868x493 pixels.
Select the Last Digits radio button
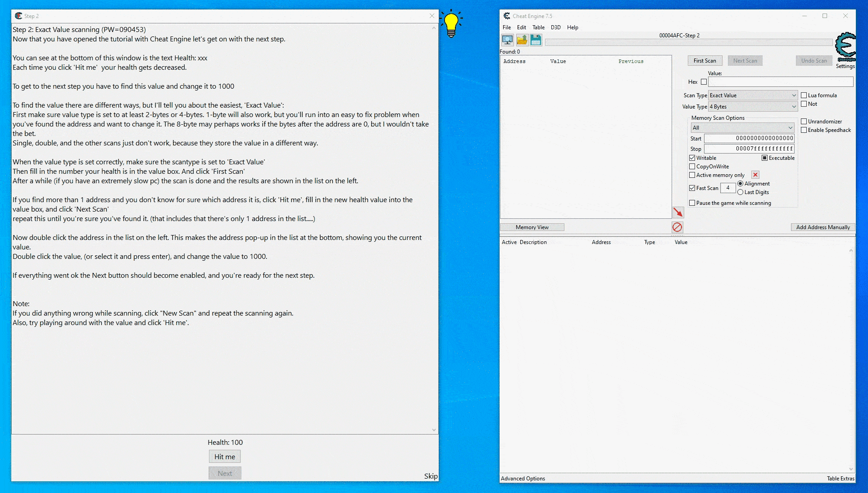pyautogui.click(x=740, y=192)
